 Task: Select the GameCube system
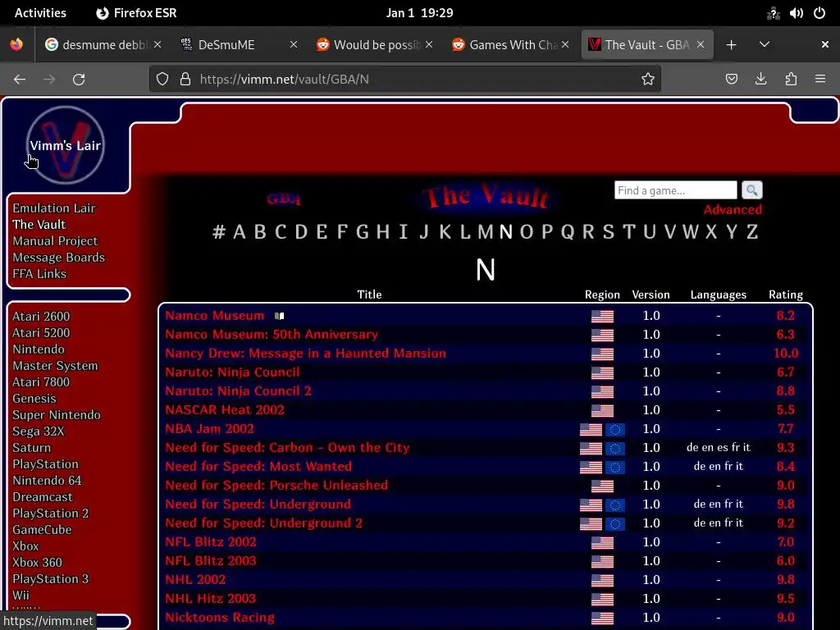tap(42, 529)
